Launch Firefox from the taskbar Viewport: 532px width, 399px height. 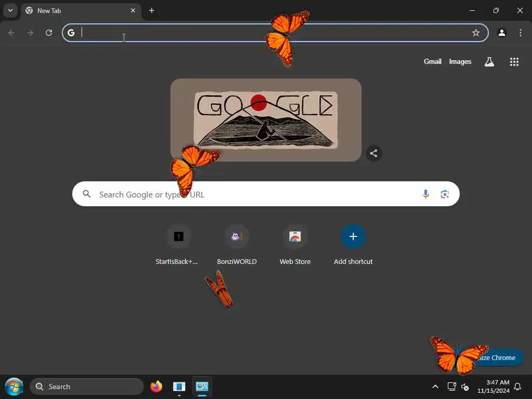(156, 387)
